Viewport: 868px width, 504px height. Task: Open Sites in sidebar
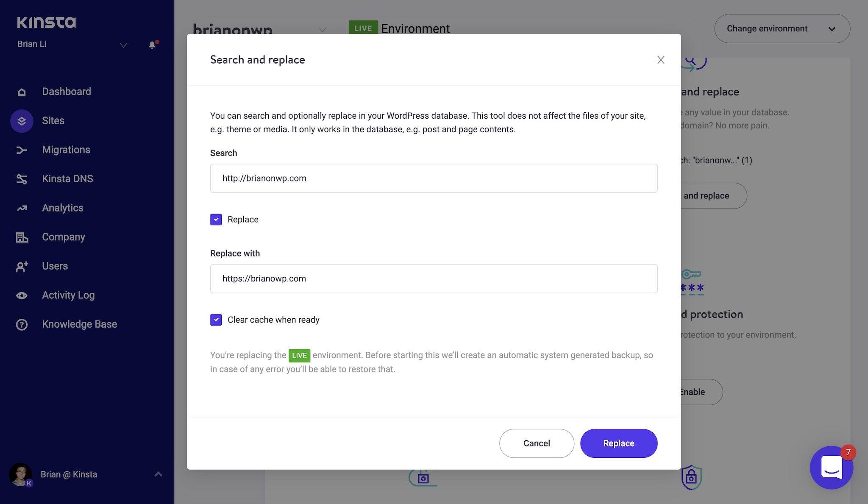click(53, 121)
